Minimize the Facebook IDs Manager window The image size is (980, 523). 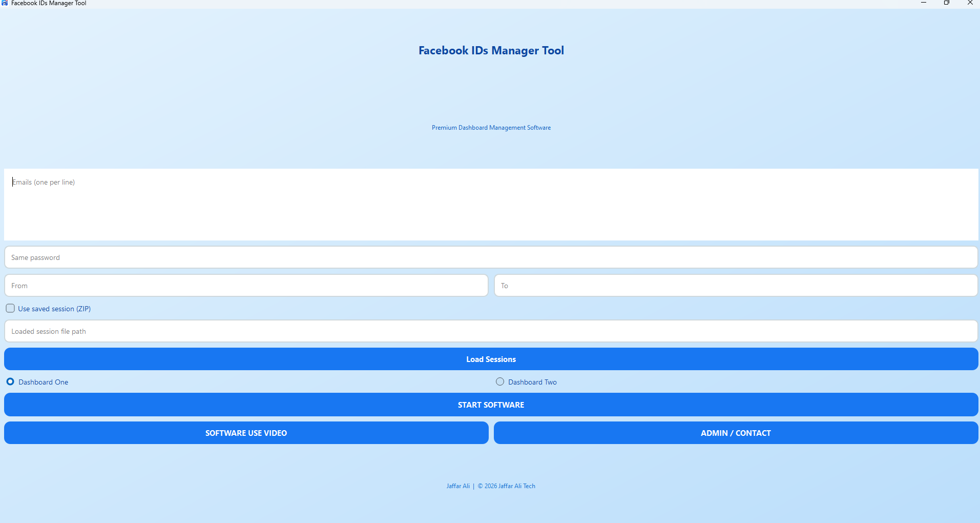coord(924,3)
